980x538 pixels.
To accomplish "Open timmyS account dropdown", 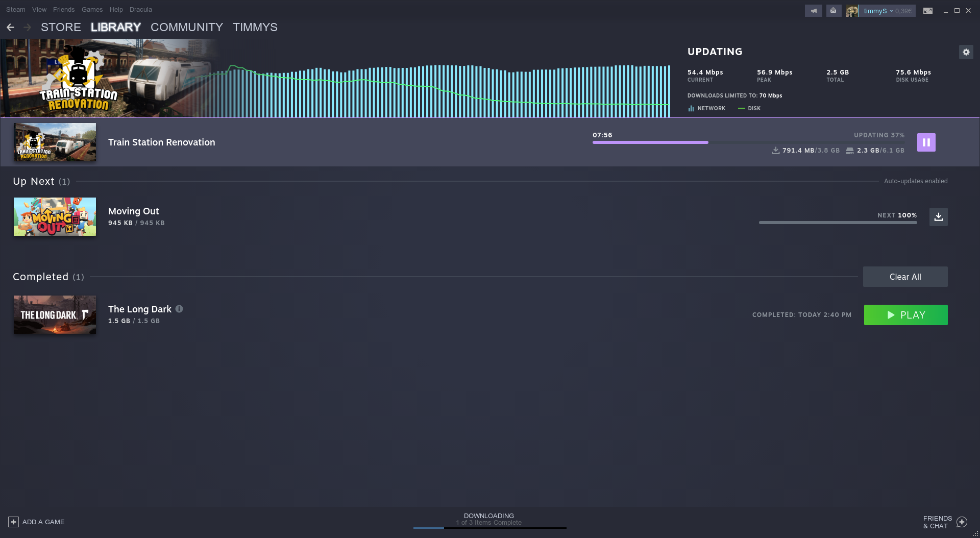I will pos(878,11).
